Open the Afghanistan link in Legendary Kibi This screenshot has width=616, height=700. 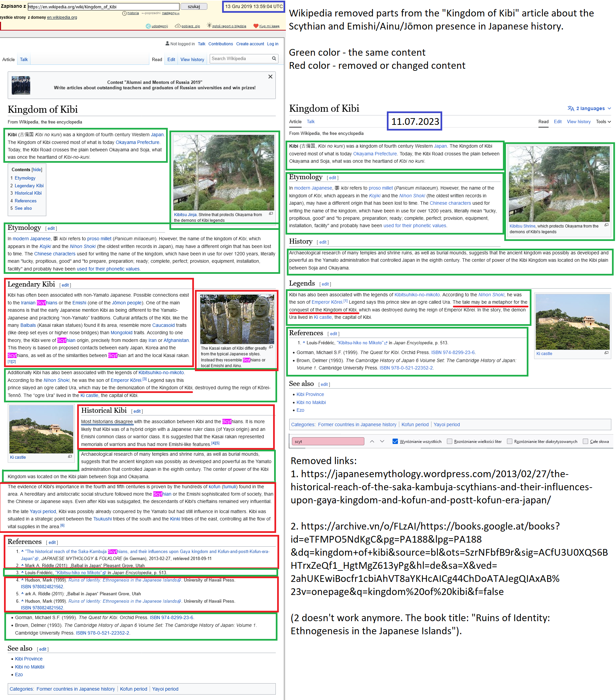(x=176, y=340)
